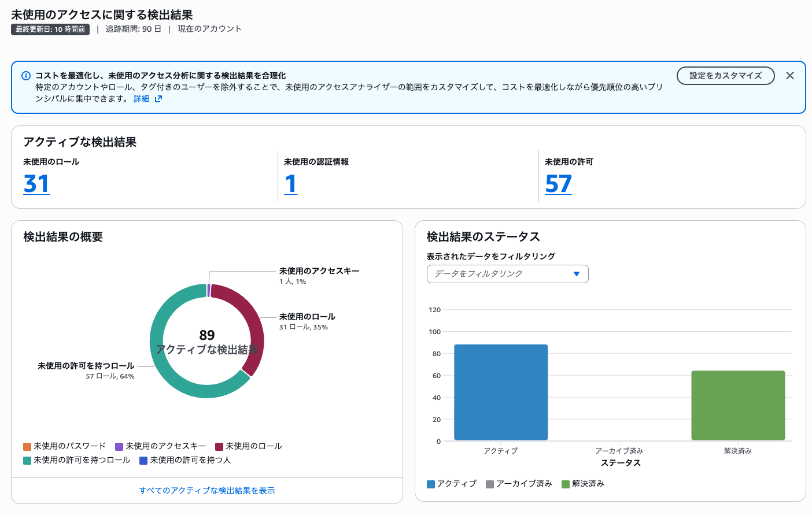Viewport: 812px width, 515px height.
Task: Click the blue 未使用の許可を持つ人 legend swatch
Action: 143,460
